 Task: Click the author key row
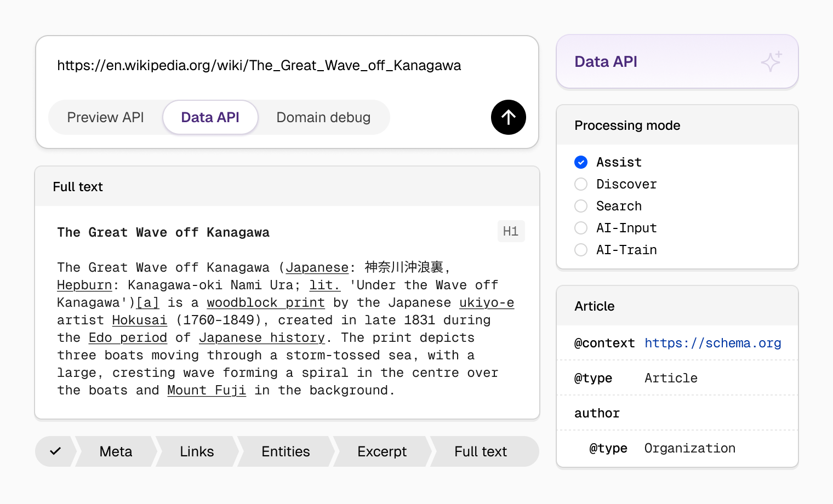[x=677, y=413]
